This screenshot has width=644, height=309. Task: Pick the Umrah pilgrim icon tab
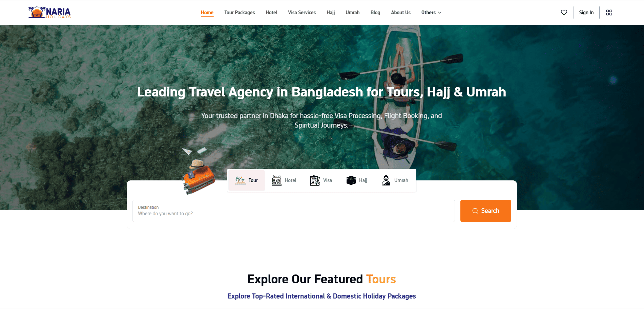386,180
